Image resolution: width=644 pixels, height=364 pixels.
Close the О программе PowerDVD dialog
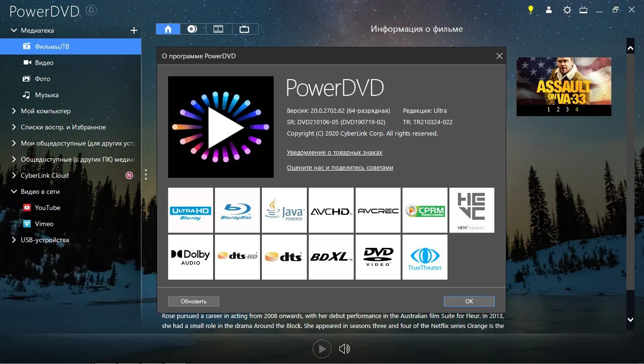(499, 56)
